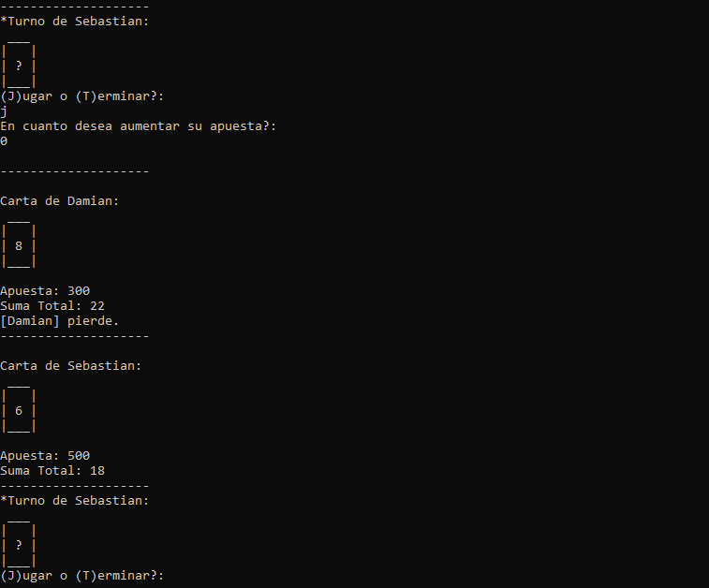Click the card showing number 6
The width and height of the screenshot is (709, 588).
19,411
